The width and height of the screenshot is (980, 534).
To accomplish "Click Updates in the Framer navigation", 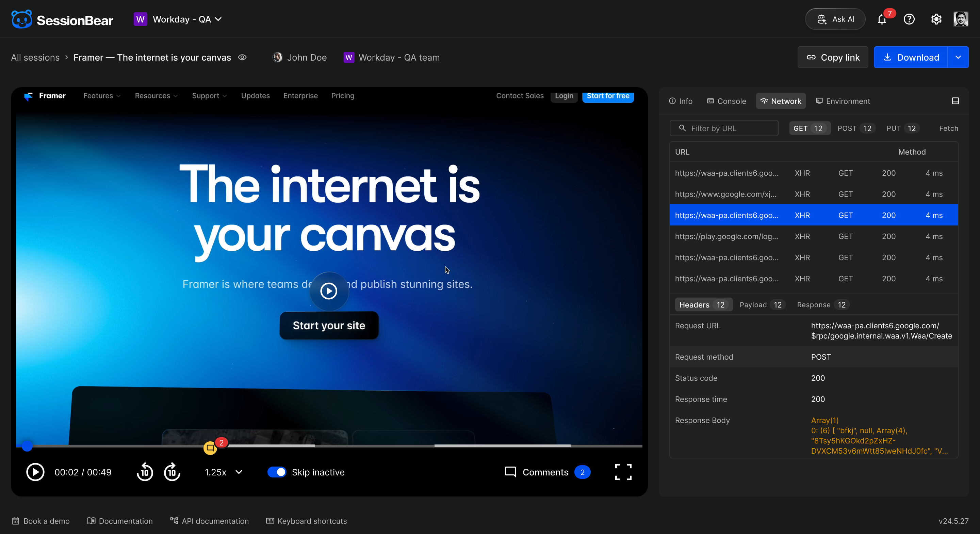I will click(255, 96).
